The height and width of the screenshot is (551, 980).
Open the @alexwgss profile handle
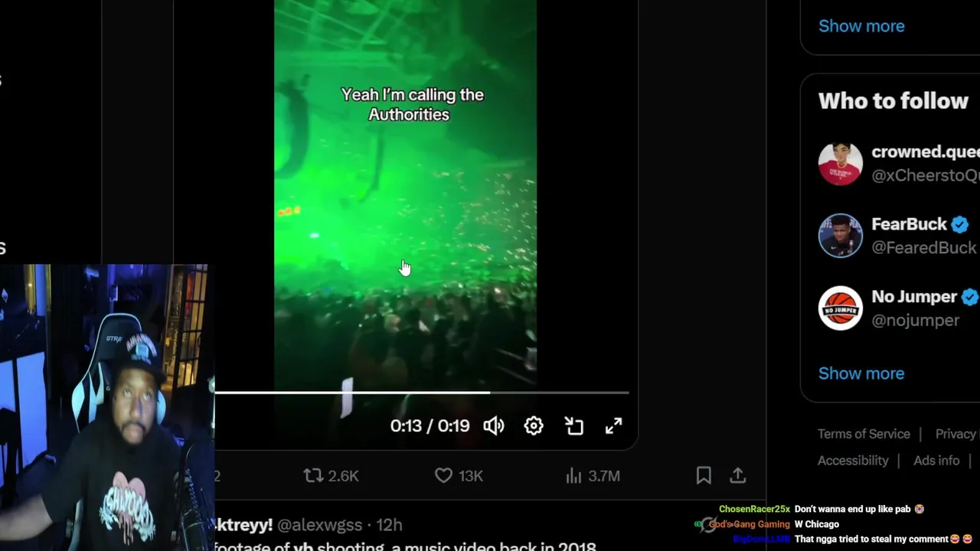pos(319,525)
